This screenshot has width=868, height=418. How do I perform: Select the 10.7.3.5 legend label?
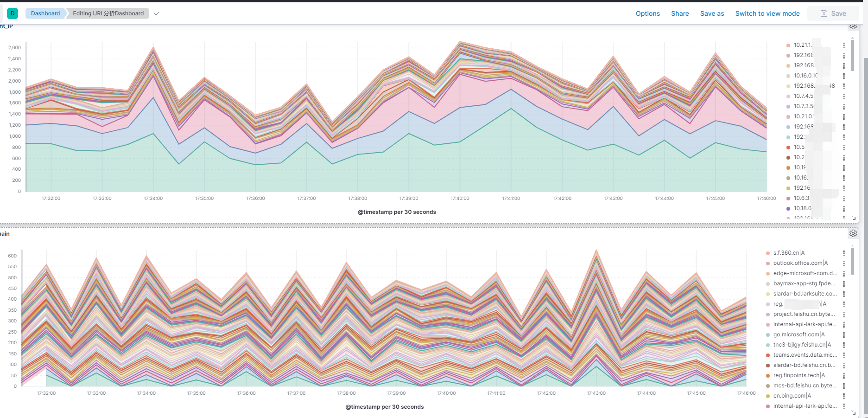point(804,106)
